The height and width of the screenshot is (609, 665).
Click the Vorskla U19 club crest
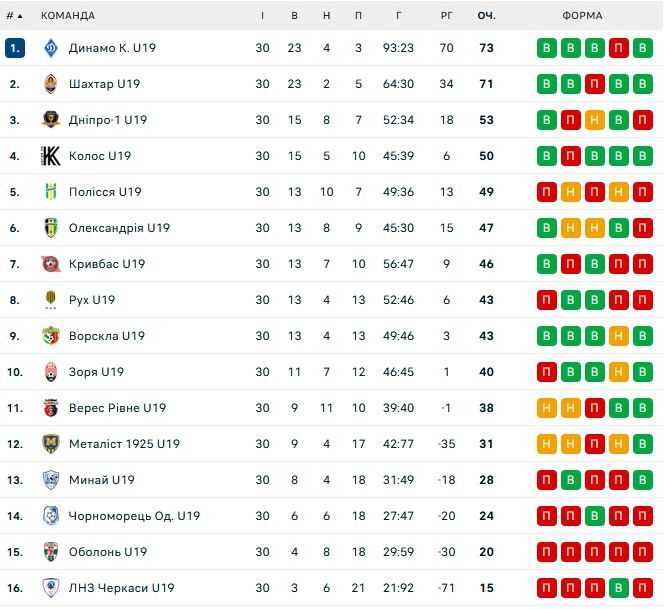51,336
